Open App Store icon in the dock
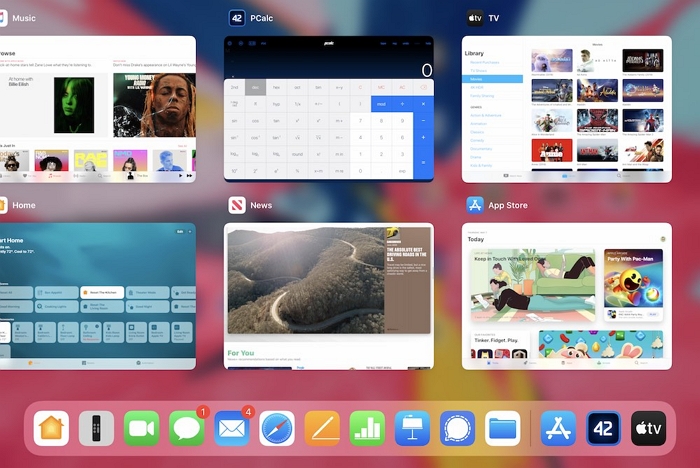The image size is (700, 468). pos(558,429)
